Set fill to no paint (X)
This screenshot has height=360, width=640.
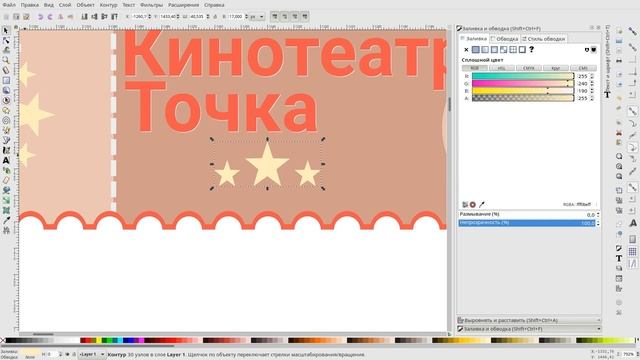(x=466, y=50)
